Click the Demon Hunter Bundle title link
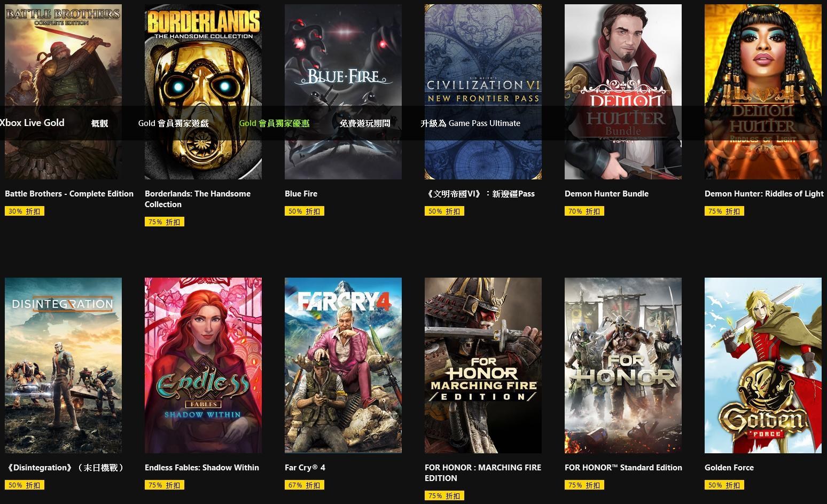The image size is (827, 504). (606, 194)
